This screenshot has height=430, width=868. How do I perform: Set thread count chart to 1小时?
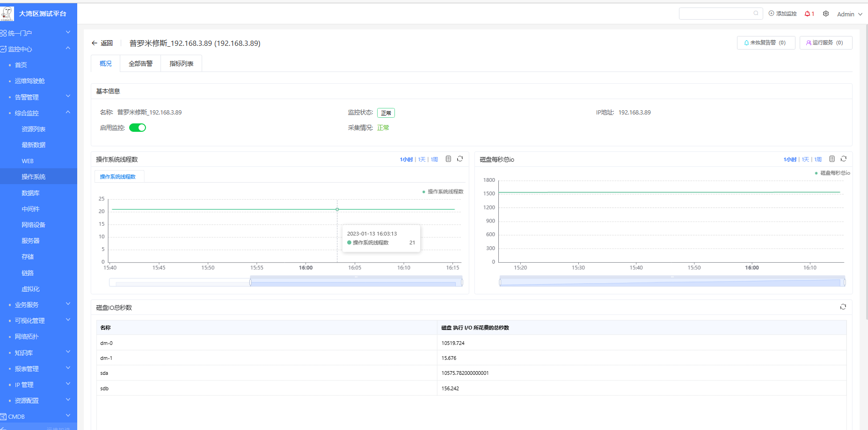coord(406,159)
